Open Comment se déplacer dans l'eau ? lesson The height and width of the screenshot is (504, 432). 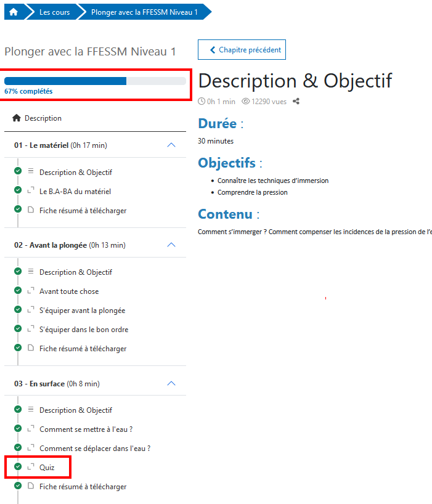[x=95, y=449]
